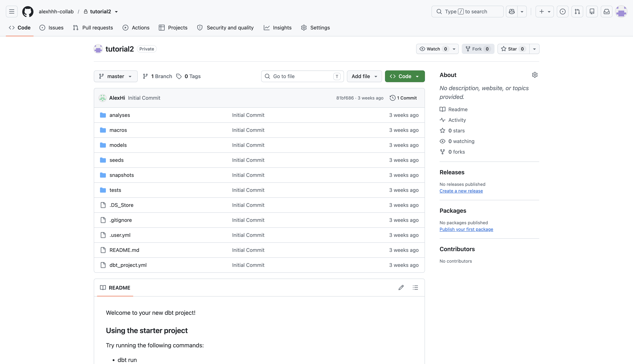633x364 pixels.
Task: Open pull requests icon in header
Action: [x=577, y=12]
